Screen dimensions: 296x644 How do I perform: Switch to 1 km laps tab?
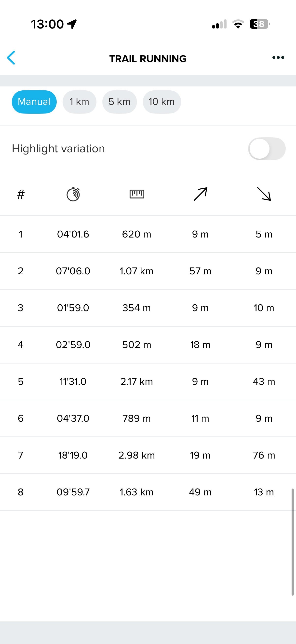point(80,102)
